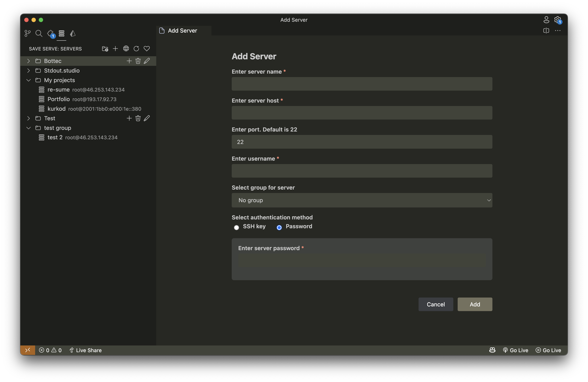Edit the Test group with pencil icon
The image size is (588, 382).
pyautogui.click(x=147, y=118)
